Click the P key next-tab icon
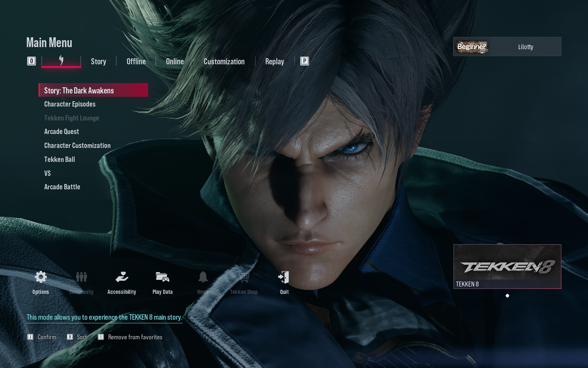 [x=304, y=61]
